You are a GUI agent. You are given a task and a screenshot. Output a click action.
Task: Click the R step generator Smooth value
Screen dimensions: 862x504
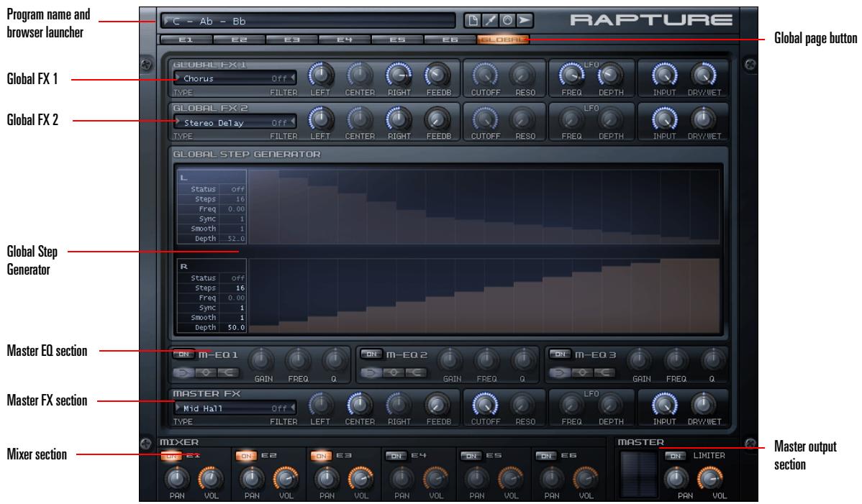(x=232, y=317)
